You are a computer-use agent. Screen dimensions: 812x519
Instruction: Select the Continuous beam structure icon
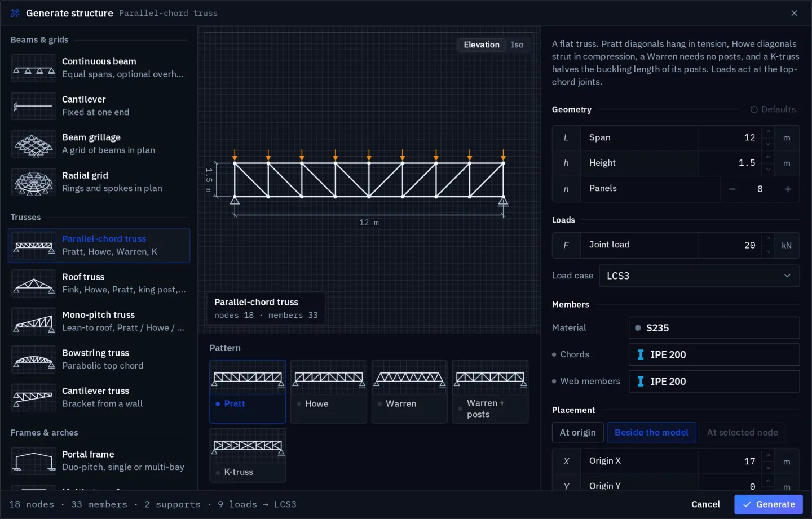coord(34,68)
